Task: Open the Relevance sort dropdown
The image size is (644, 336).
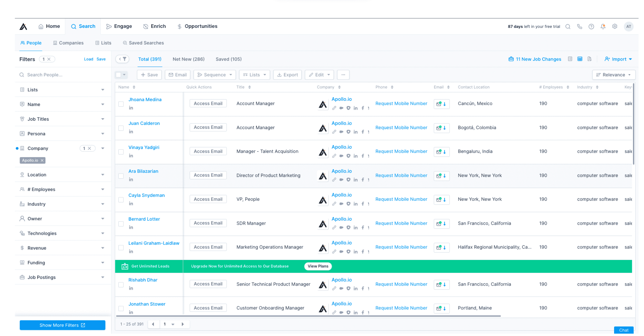Action: point(613,75)
